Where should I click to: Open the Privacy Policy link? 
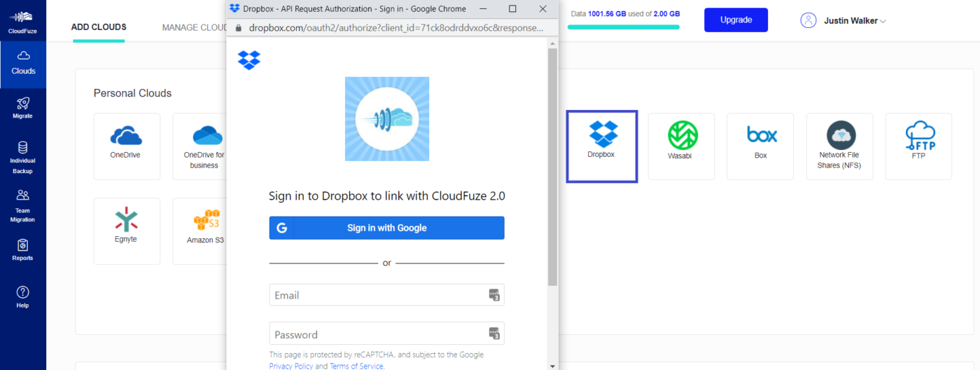pyautogui.click(x=291, y=366)
